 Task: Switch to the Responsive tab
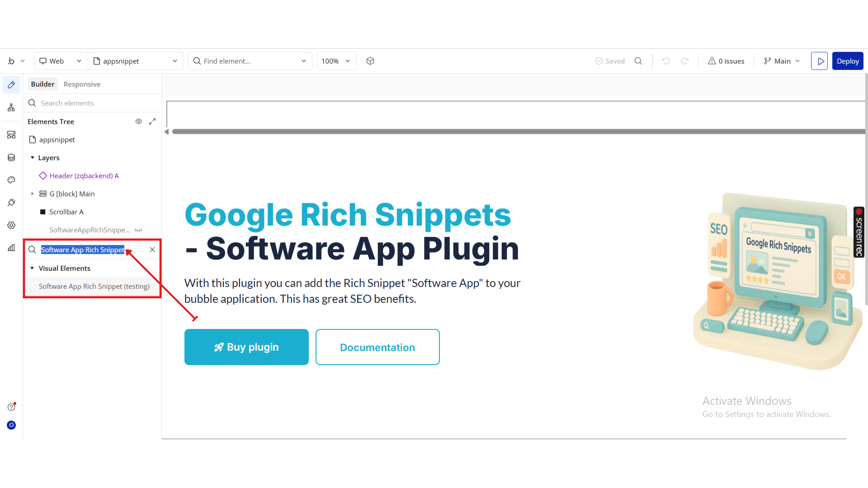coord(82,84)
